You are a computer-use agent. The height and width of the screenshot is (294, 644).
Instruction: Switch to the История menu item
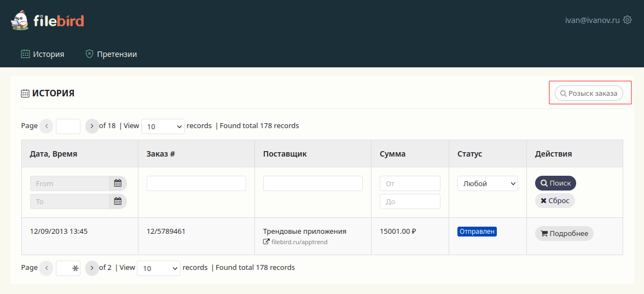[43, 54]
